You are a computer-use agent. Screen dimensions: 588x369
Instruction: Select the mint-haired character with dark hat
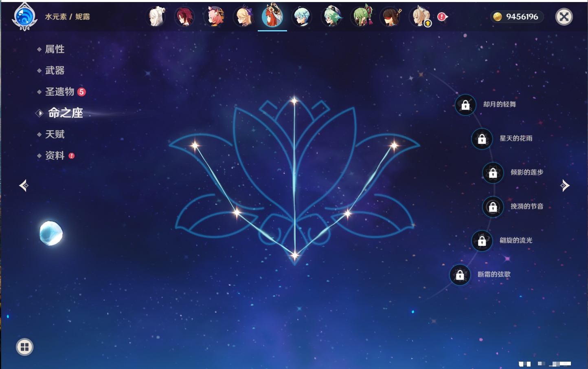pos(332,17)
